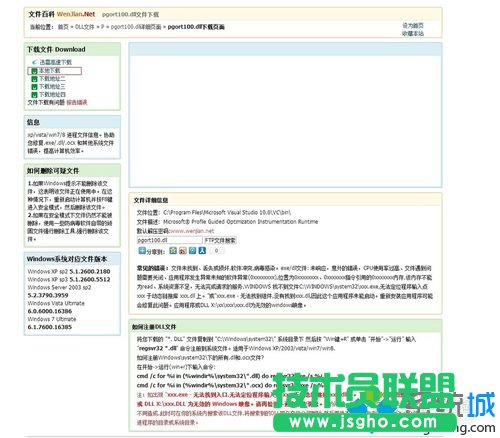Click version number 6.0.6000.16386
This screenshot has height=438, width=500.
(x=50, y=311)
